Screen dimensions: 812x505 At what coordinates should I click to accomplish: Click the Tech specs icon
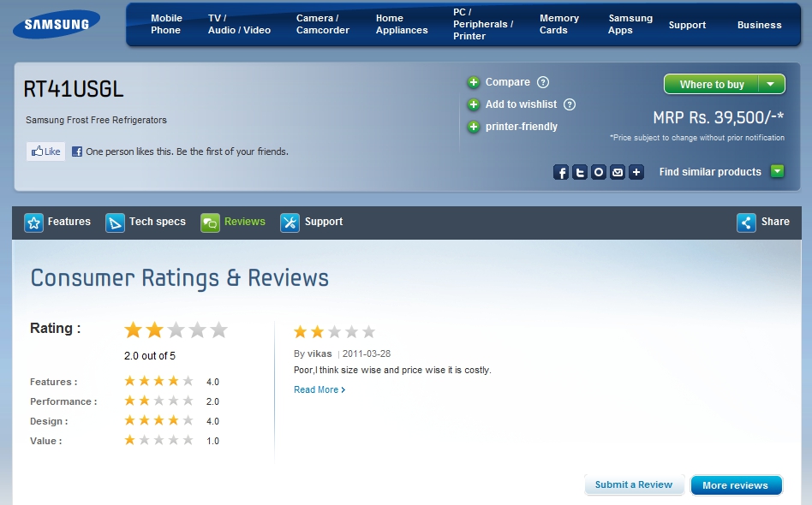115,223
